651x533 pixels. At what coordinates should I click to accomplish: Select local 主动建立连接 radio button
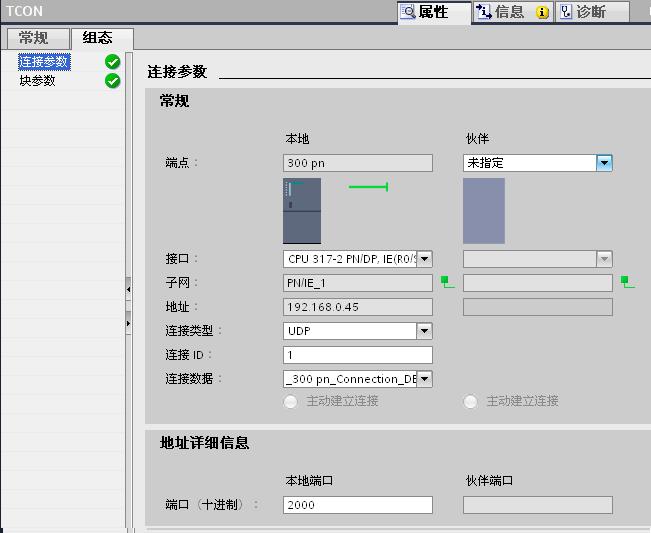click(x=290, y=401)
